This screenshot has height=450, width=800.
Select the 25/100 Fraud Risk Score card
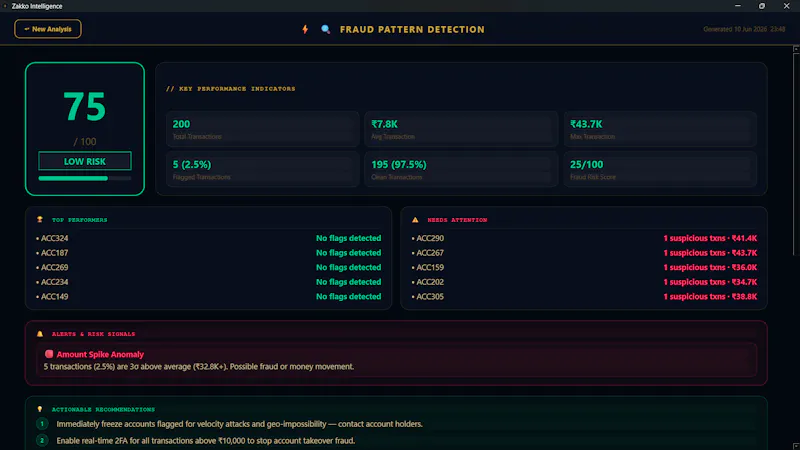coord(660,169)
